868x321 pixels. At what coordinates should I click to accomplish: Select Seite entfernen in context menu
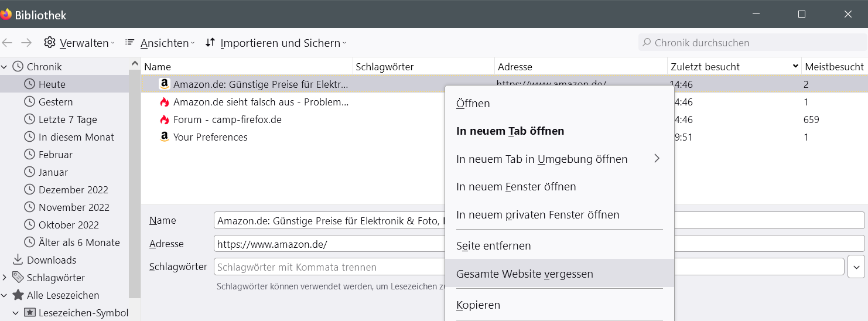[493, 246]
